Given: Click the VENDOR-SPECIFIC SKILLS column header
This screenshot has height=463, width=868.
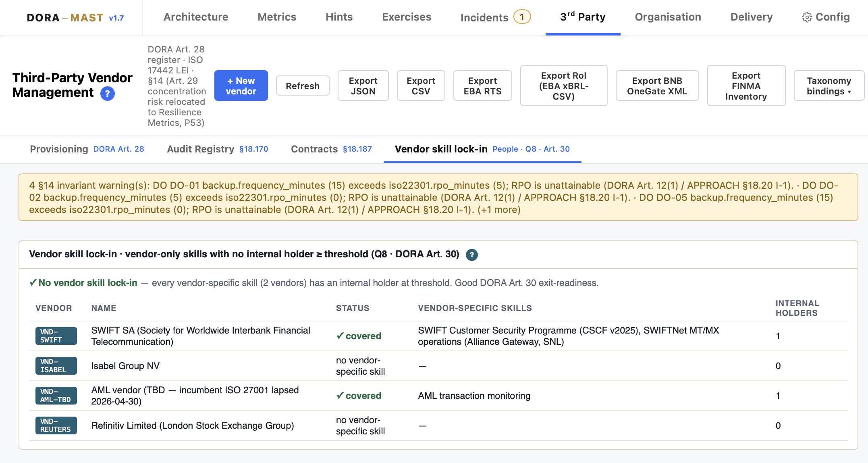Looking at the screenshot, I should point(475,308).
